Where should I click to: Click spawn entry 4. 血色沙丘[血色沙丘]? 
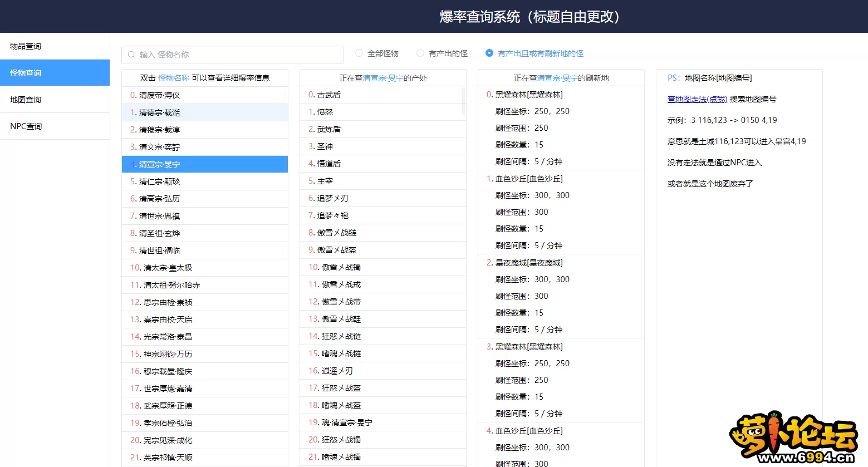[x=524, y=431]
